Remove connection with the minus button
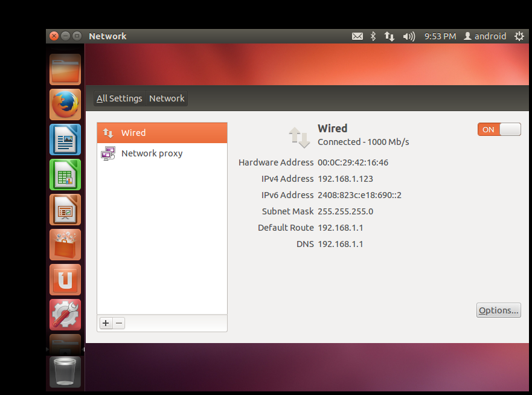532x395 pixels. (119, 323)
